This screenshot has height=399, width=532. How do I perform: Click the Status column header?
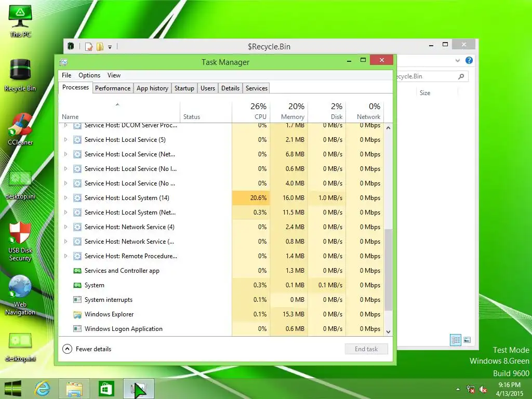point(206,112)
